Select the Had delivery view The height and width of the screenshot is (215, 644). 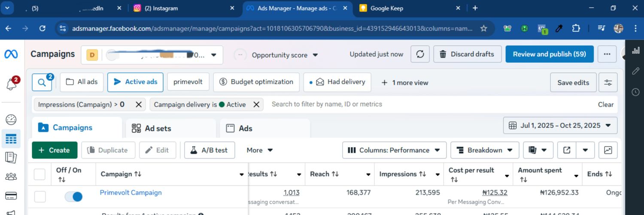337,82
